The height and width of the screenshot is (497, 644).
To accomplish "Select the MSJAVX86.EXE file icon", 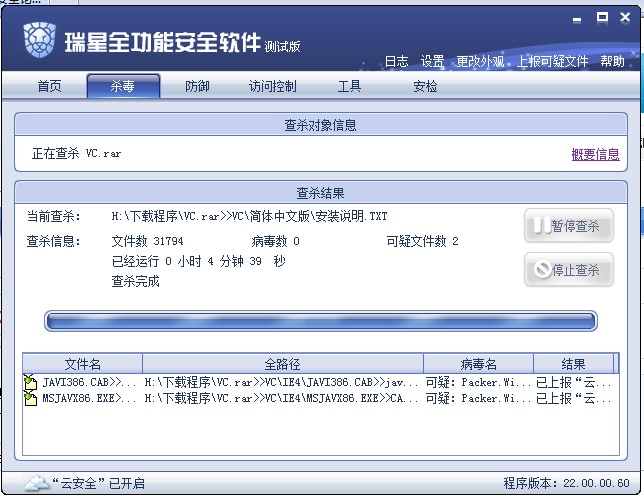I will click(x=30, y=398).
